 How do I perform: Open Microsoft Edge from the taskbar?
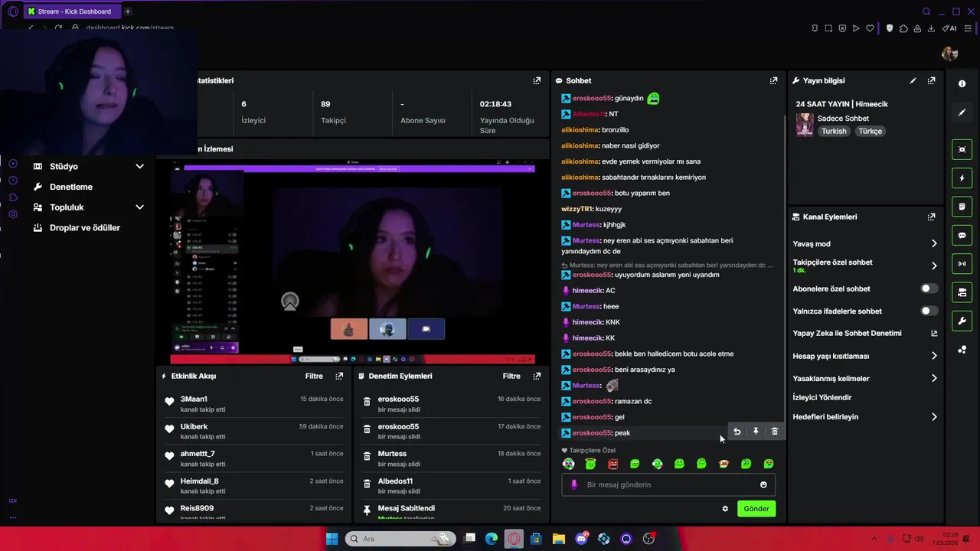pos(491,539)
